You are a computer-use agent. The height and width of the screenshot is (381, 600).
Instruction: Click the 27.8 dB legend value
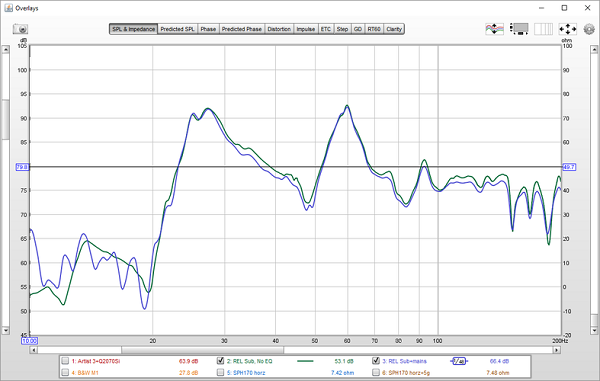(188, 373)
